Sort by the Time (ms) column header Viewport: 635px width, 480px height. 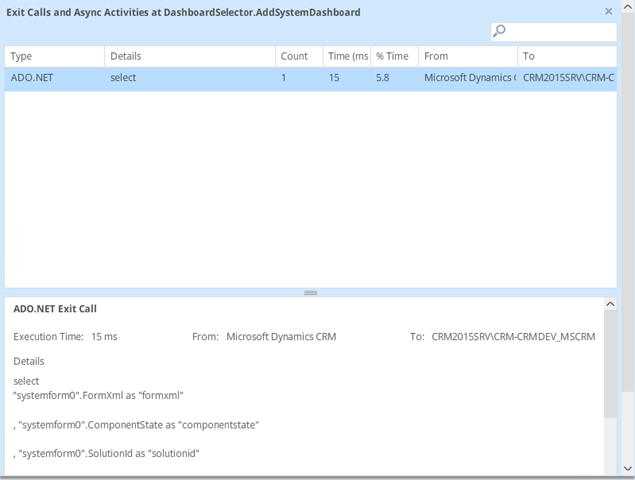(x=347, y=56)
